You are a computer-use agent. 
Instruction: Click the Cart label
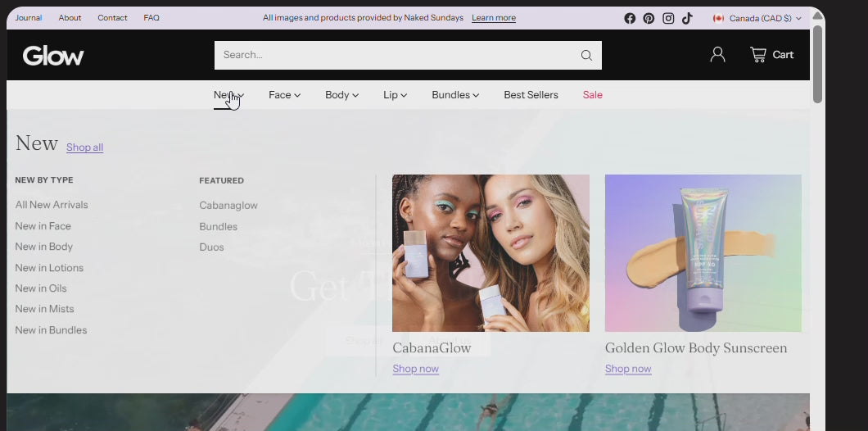(x=783, y=54)
